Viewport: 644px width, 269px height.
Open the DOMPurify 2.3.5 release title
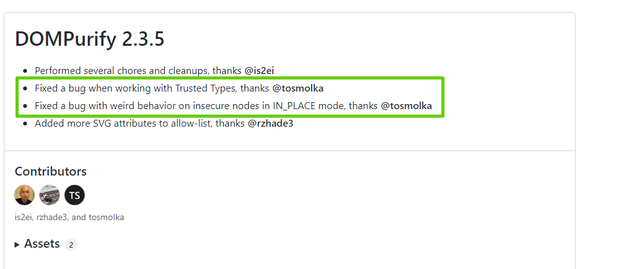90,39
